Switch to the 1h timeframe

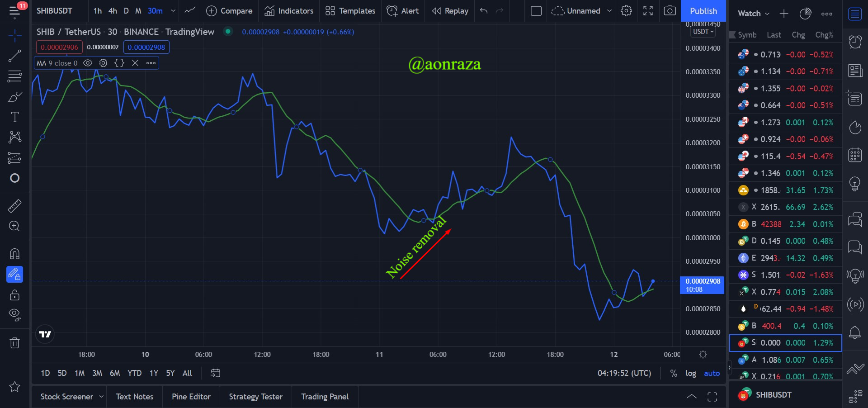(98, 11)
